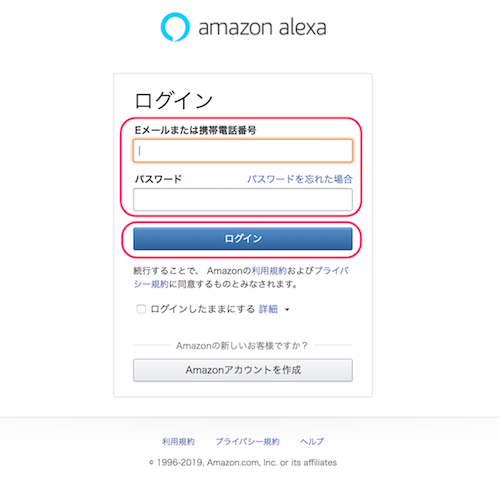Screen dimensions: 500x483
Task: Open the 詳細 link
Action: (268, 309)
